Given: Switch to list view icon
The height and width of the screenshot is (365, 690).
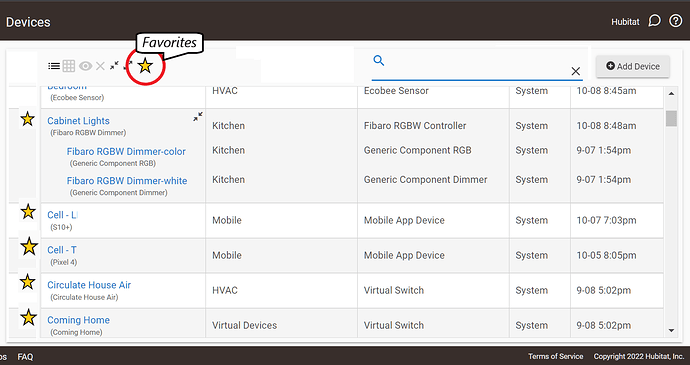Looking at the screenshot, I should click(54, 66).
